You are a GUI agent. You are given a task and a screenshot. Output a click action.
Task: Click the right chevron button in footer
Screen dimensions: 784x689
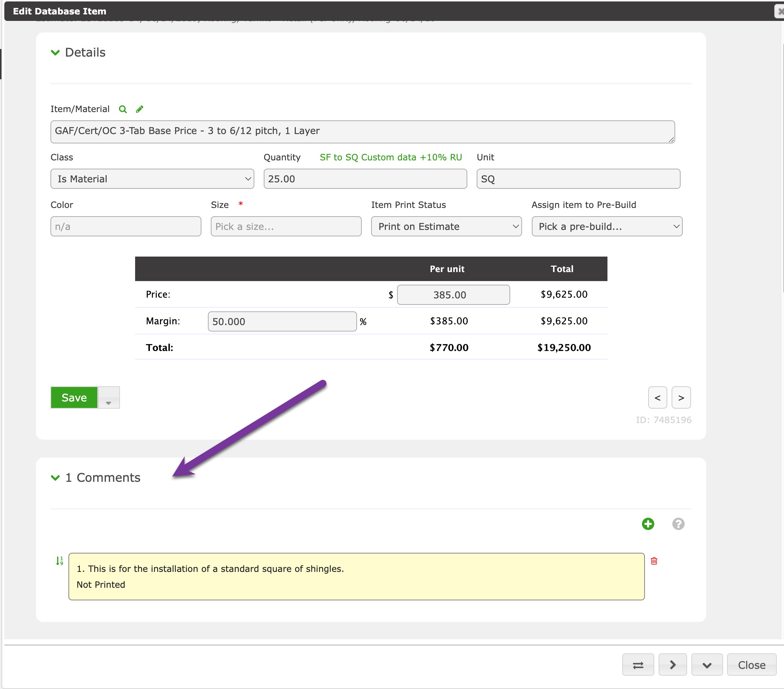pyautogui.click(x=672, y=665)
